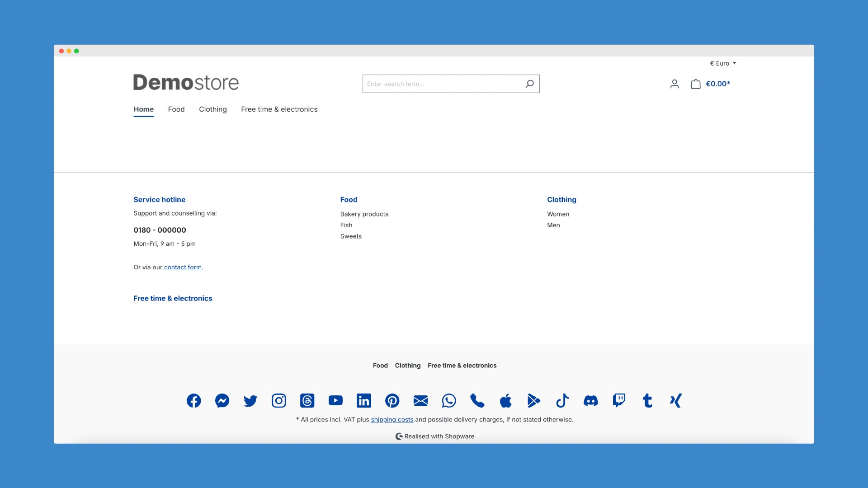Click the red close window button

(x=61, y=51)
